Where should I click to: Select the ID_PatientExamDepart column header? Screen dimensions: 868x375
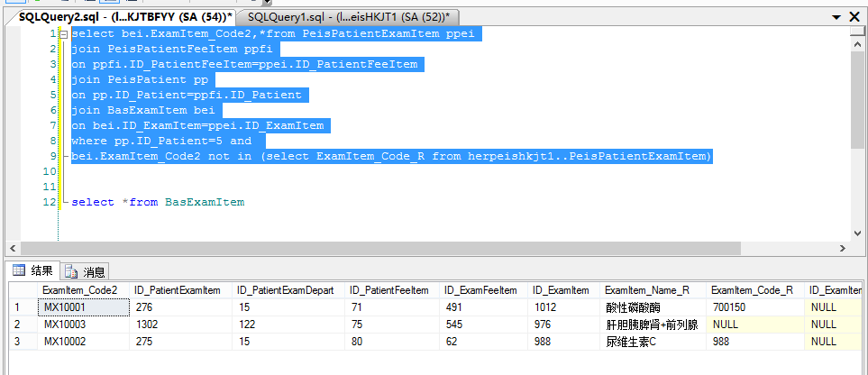coord(288,290)
